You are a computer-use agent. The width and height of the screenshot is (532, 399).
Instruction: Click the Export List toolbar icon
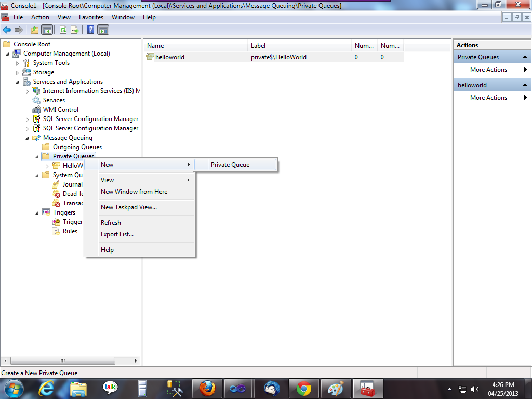click(74, 30)
